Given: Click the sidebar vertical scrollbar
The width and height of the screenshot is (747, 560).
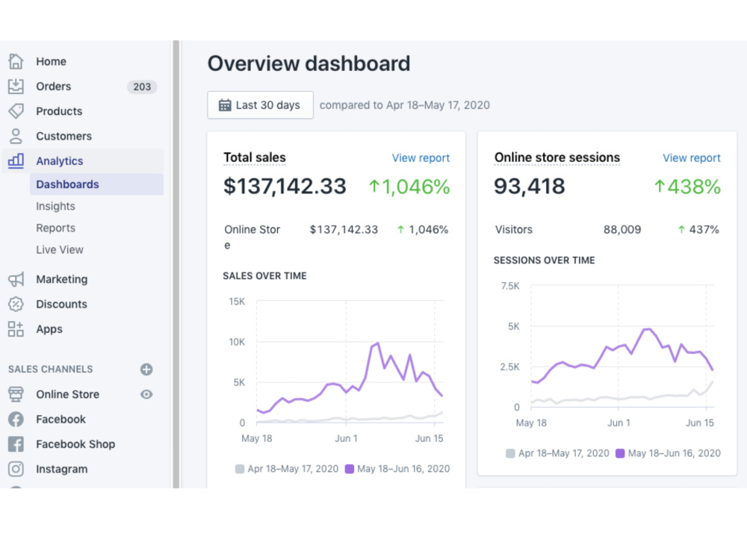Looking at the screenshot, I should click(176, 264).
